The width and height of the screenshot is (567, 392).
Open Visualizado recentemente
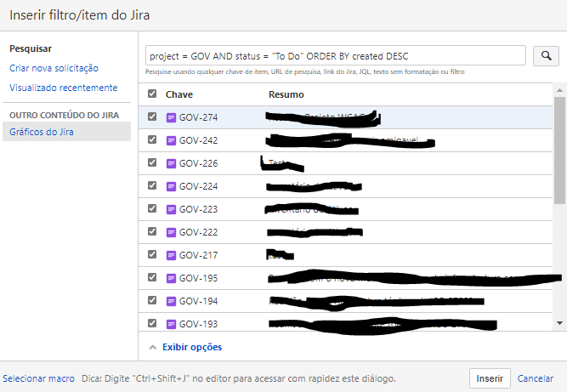(63, 88)
